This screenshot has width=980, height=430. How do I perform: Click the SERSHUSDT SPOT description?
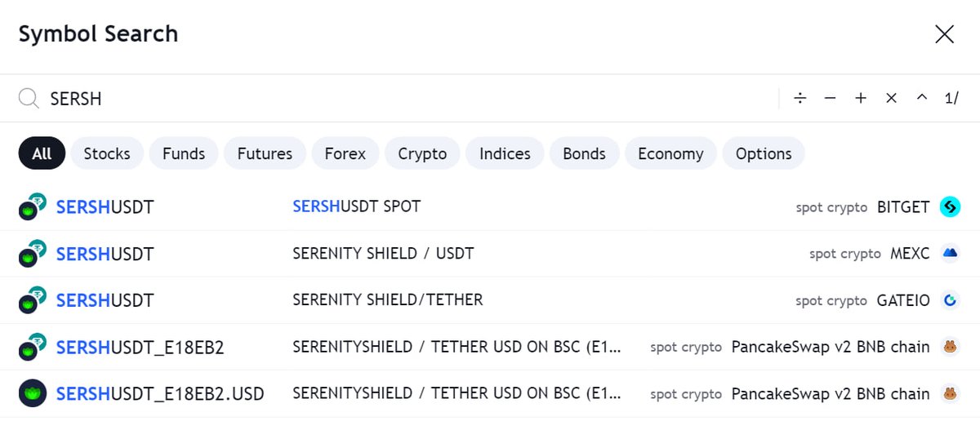coord(356,206)
